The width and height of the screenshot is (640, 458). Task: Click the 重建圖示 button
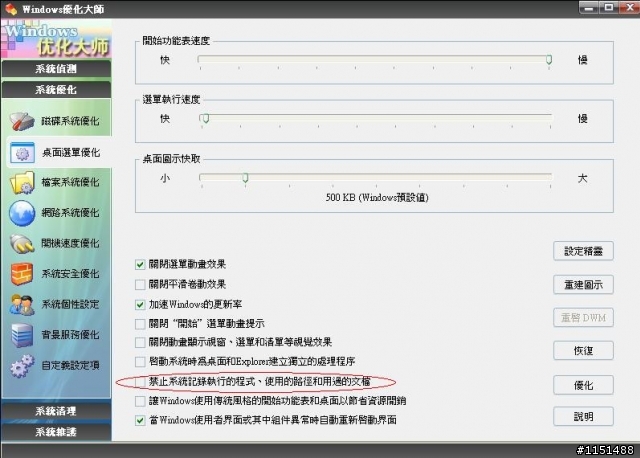[583, 285]
